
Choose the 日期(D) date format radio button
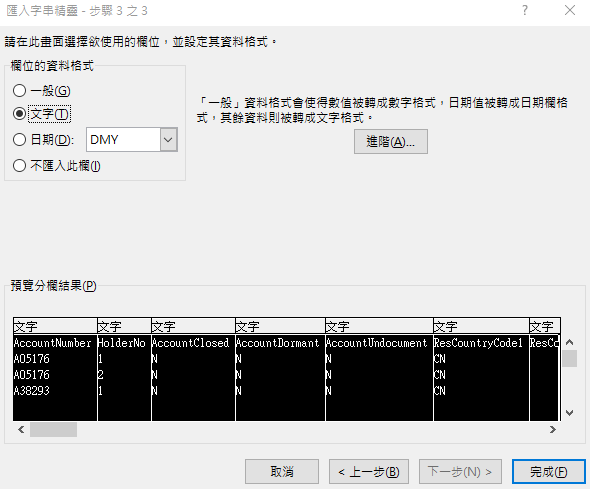(x=20, y=140)
